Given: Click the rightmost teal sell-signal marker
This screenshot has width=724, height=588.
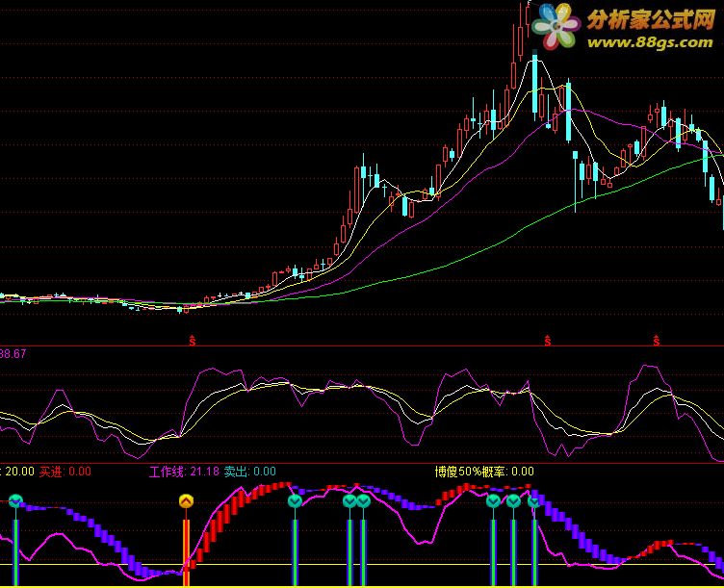Looking at the screenshot, I should tap(533, 500).
